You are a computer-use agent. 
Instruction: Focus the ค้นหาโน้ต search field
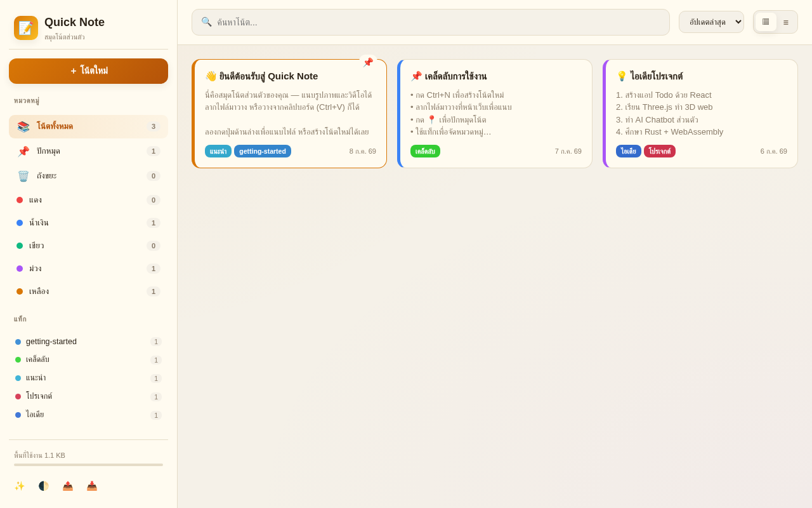tap(431, 22)
